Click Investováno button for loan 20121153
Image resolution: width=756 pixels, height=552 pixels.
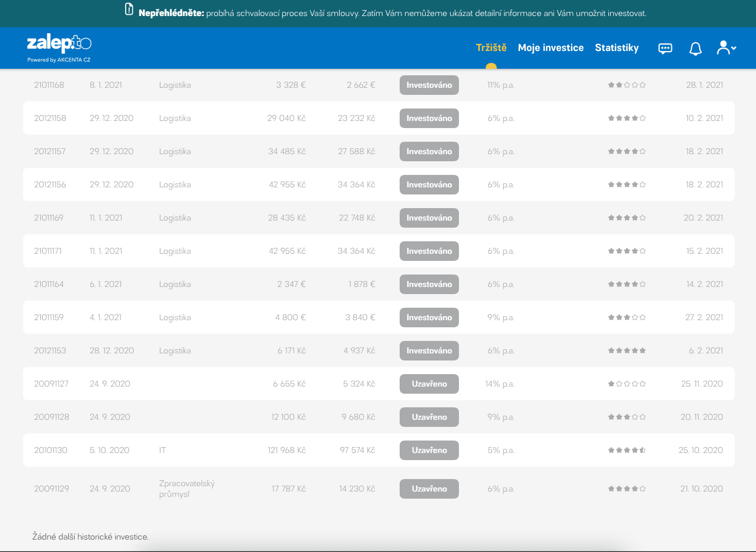coord(429,350)
